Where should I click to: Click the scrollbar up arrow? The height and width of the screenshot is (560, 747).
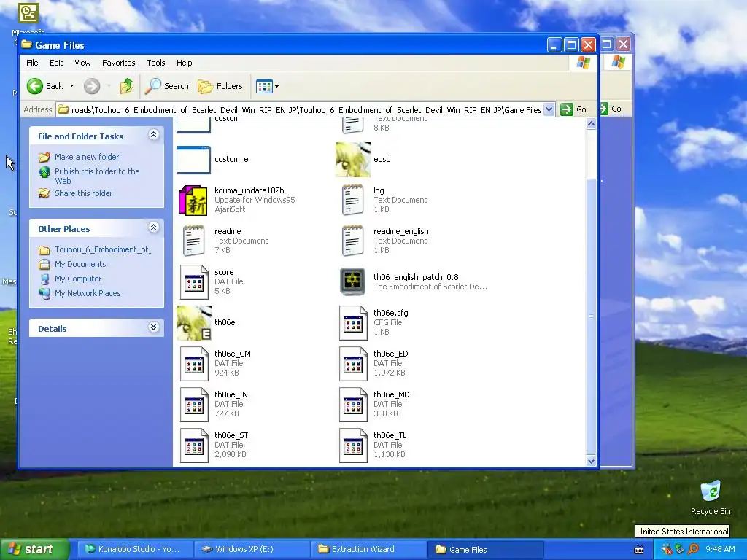coord(591,124)
